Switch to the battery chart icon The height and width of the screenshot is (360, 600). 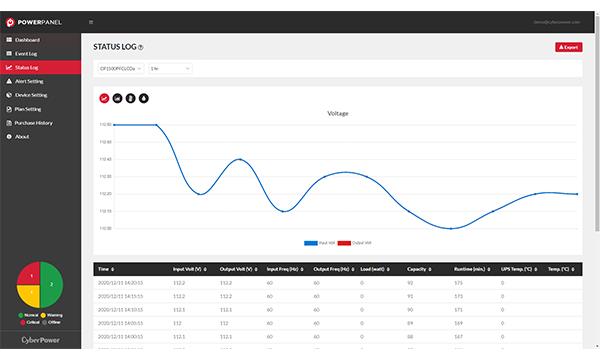[130, 98]
